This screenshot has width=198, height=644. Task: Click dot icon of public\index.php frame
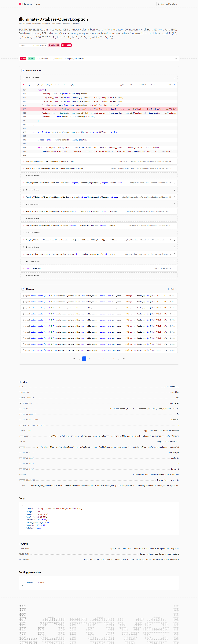tap(24, 268)
